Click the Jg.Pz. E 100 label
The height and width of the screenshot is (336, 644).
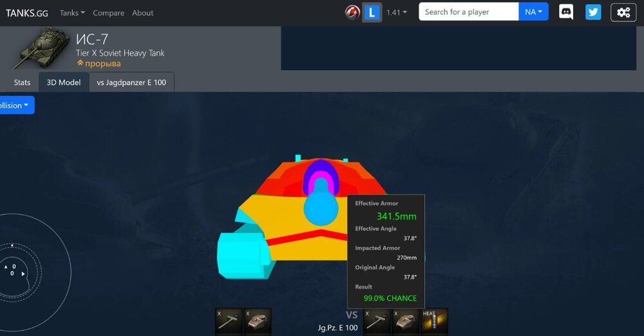tap(337, 328)
